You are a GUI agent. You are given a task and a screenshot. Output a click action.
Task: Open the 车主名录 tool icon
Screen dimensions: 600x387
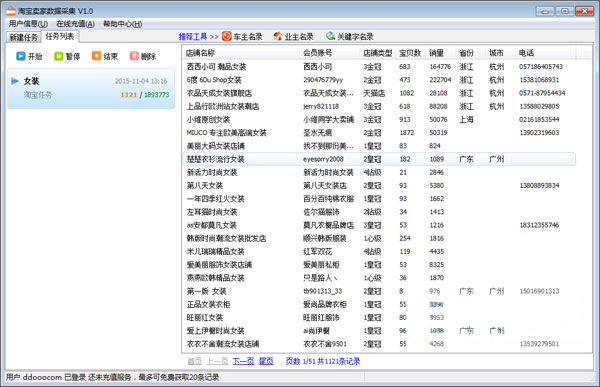tap(227, 36)
